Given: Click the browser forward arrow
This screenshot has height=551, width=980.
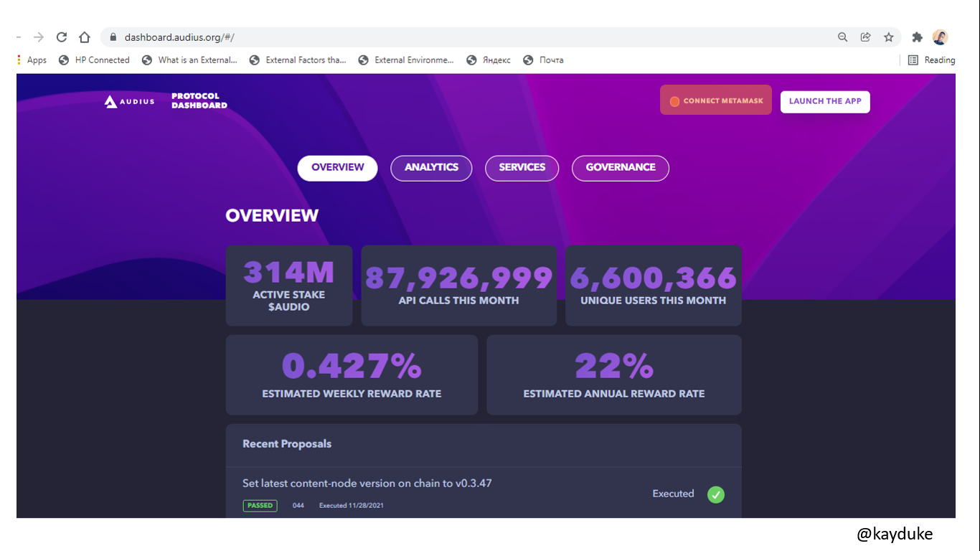Looking at the screenshot, I should 39,37.
